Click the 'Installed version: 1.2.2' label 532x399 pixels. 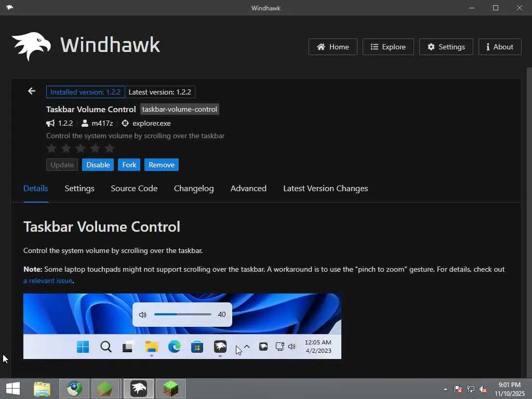click(x=86, y=92)
